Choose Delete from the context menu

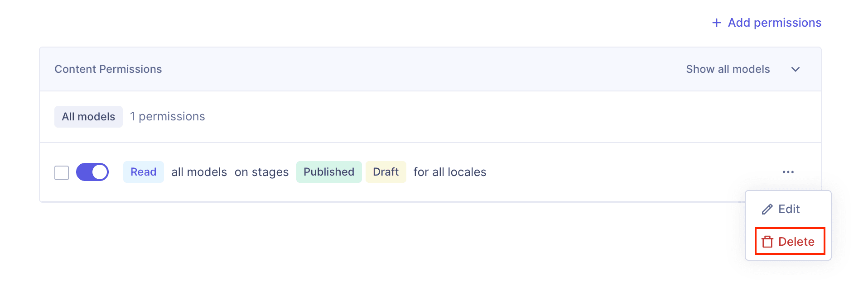click(796, 241)
